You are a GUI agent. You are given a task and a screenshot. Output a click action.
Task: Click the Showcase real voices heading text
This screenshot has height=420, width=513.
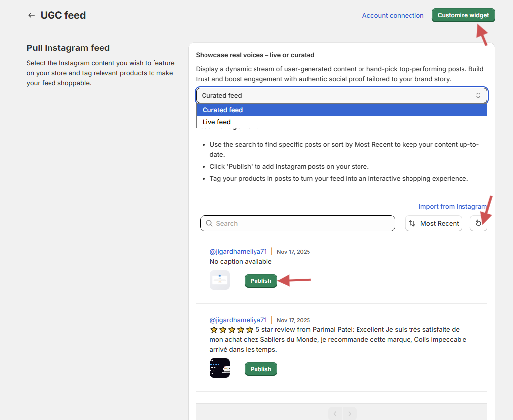pos(255,55)
